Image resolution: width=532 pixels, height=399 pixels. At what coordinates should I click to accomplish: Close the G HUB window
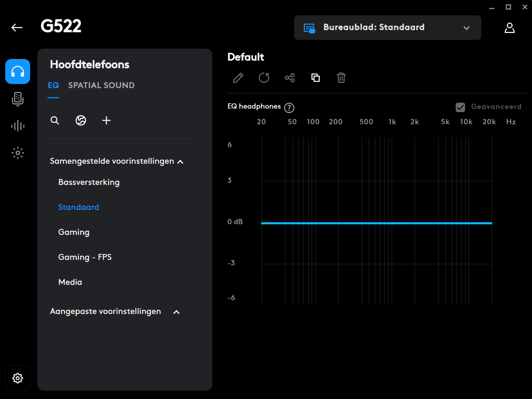[x=525, y=7]
